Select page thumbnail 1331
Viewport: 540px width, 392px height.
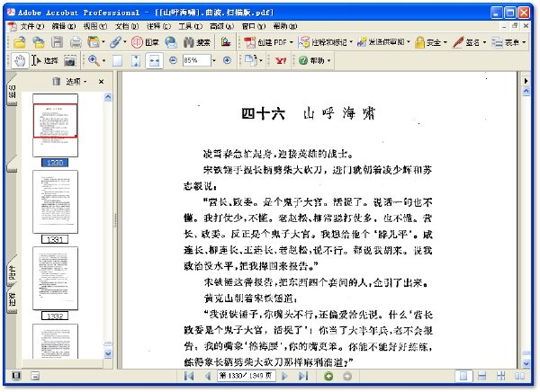coord(55,201)
